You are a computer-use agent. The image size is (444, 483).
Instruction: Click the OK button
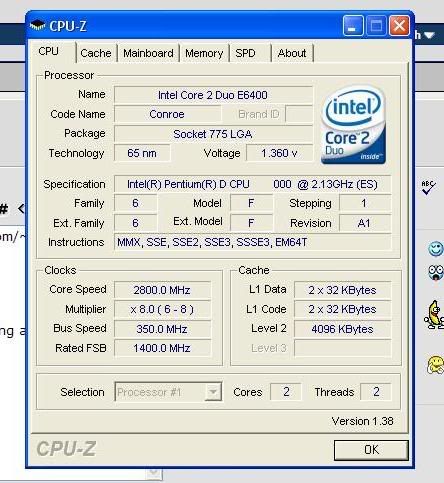(371, 450)
